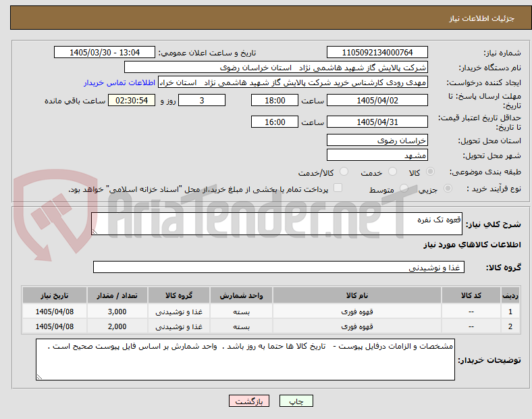Click quantity 2,000 cell
Screen dimensions: 532x419
tap(117, 326)
